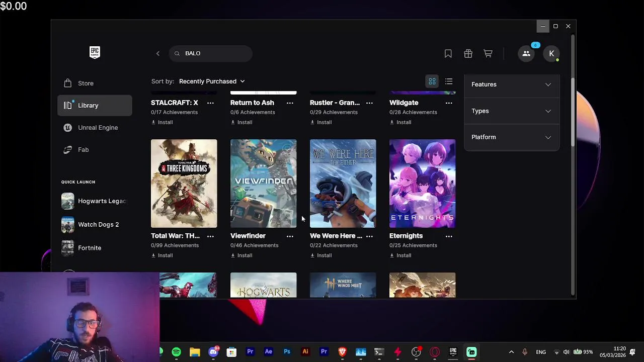
Task: Open Total War Three Kingdoms cover thumbnail
Action: coord(184,184)
